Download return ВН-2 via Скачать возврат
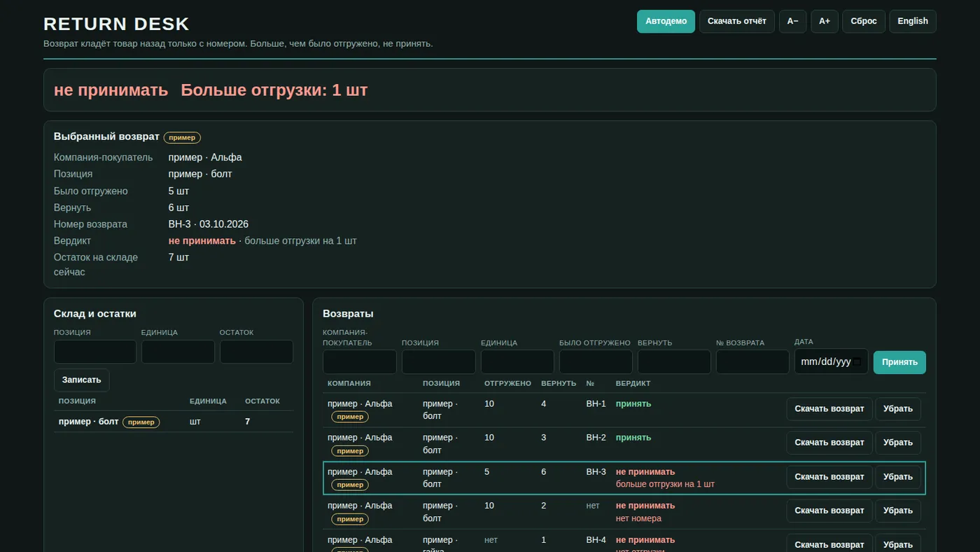This screenshot has height=552, width=980. (829, 443)
